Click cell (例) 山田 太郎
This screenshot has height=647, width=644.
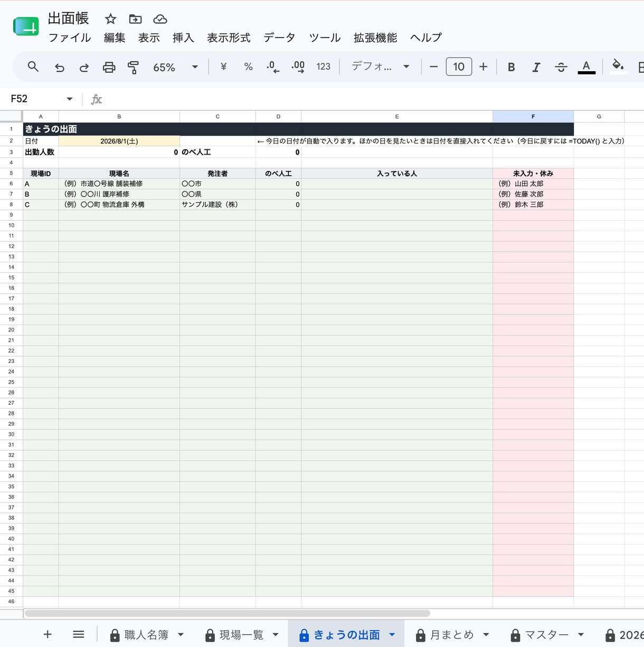click(533, 184)
